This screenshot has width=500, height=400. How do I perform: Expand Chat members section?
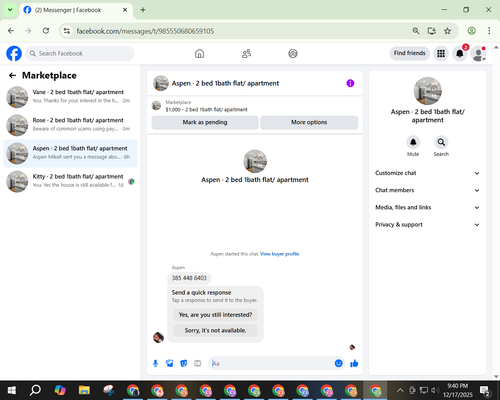pos(427,190)
